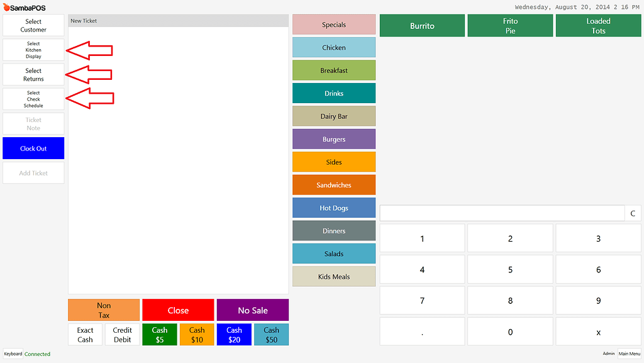This screenshot has height=363, width=644.
Task: Clear the number entry with the C button
Action: [633, 213]
